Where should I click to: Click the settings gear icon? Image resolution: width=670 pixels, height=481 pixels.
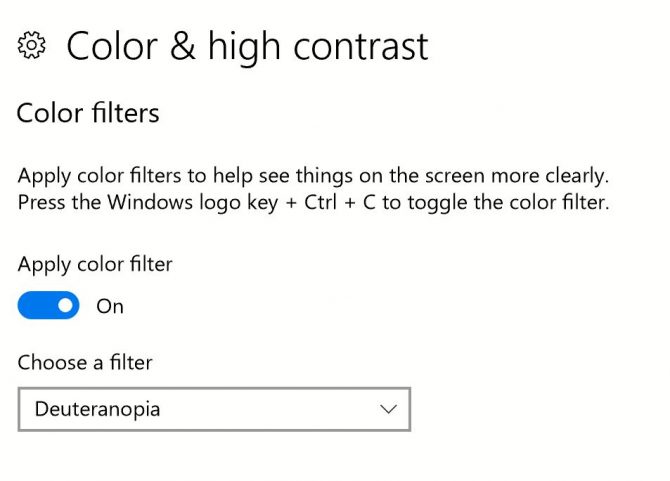32,45
